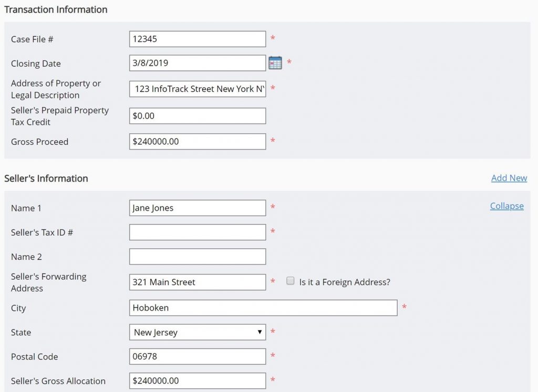
Task: Open the Closing Date calendar picker
Action: click(x=275, y=62)
